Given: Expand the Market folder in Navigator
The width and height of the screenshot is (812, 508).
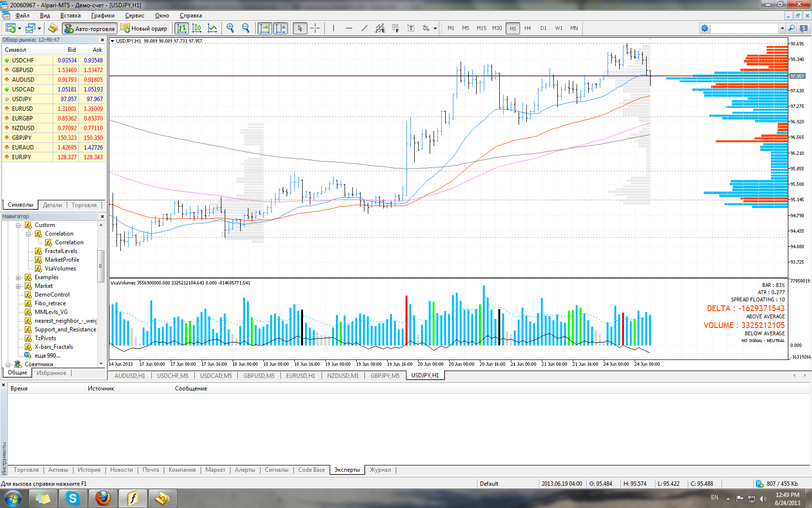Looking at the screenshot, I should pos(18,286).
